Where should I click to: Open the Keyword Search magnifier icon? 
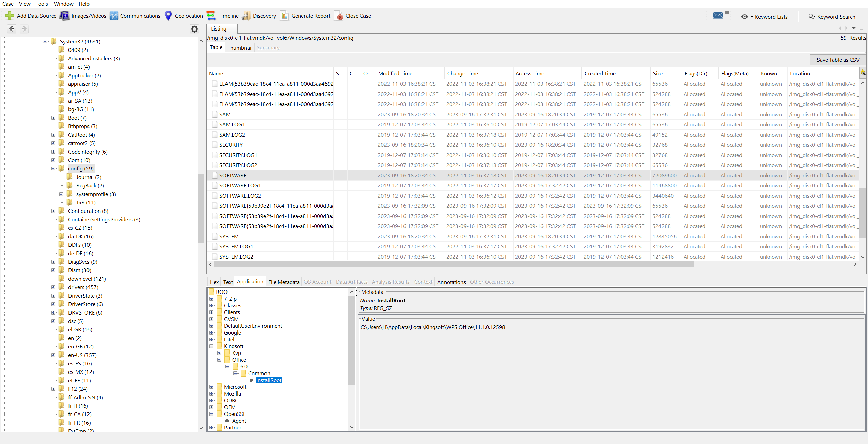pos(812,17)
